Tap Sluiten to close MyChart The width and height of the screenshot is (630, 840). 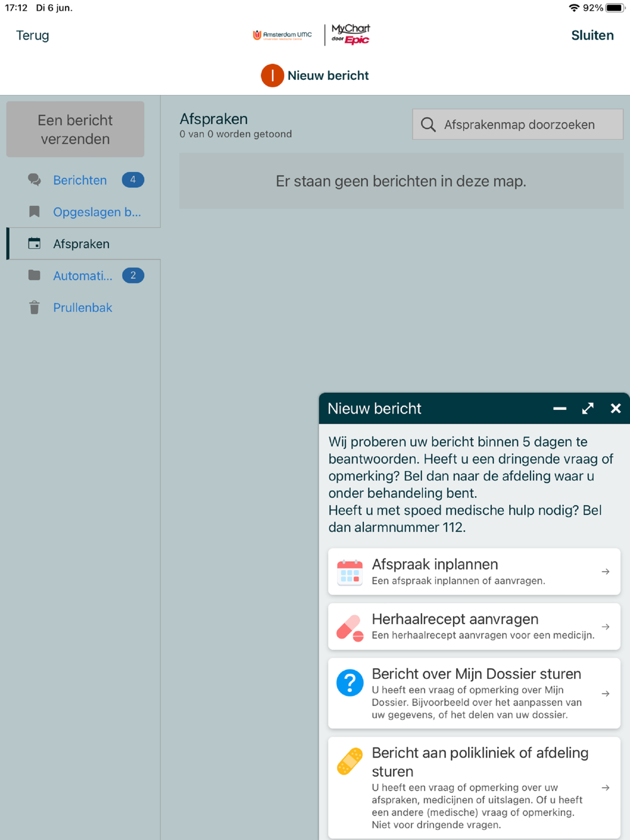[x=592, y=35]
